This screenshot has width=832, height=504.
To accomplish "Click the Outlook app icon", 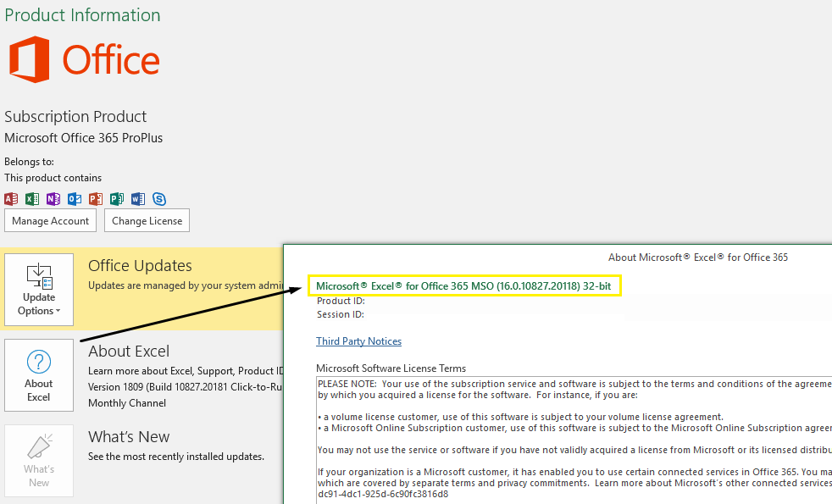I will (75, 199).
